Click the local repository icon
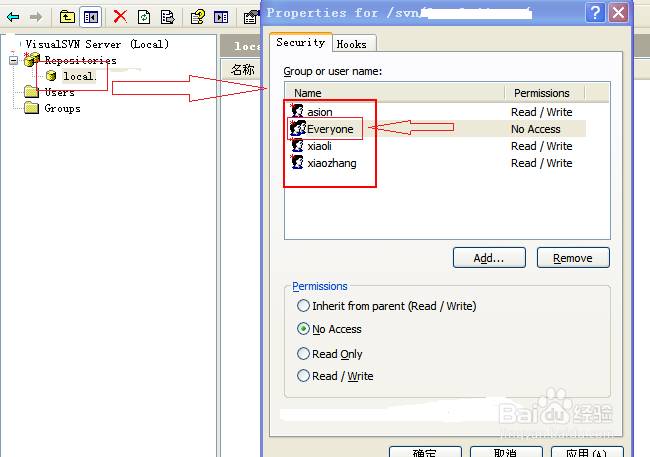Viewport: 650px width, 457px height. 51,76
